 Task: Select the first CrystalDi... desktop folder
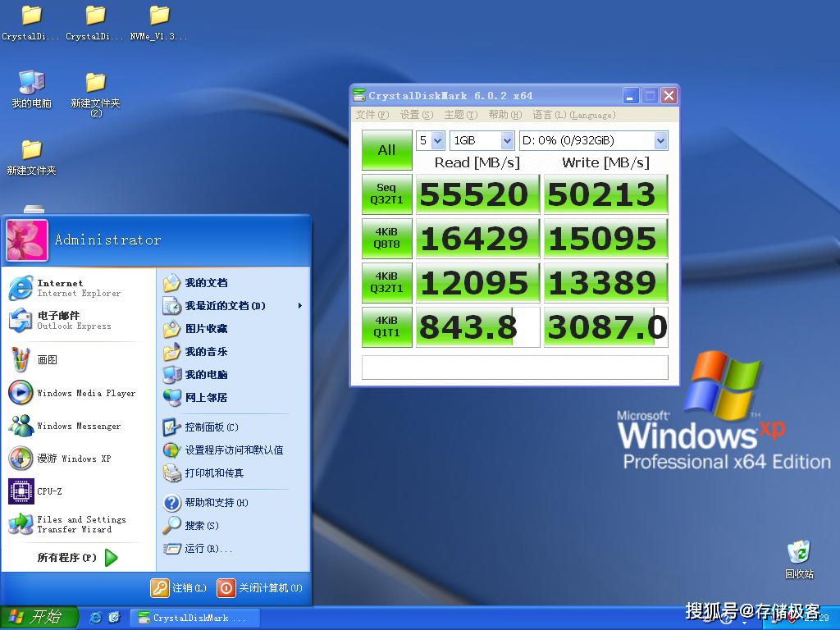coord(31,23)
